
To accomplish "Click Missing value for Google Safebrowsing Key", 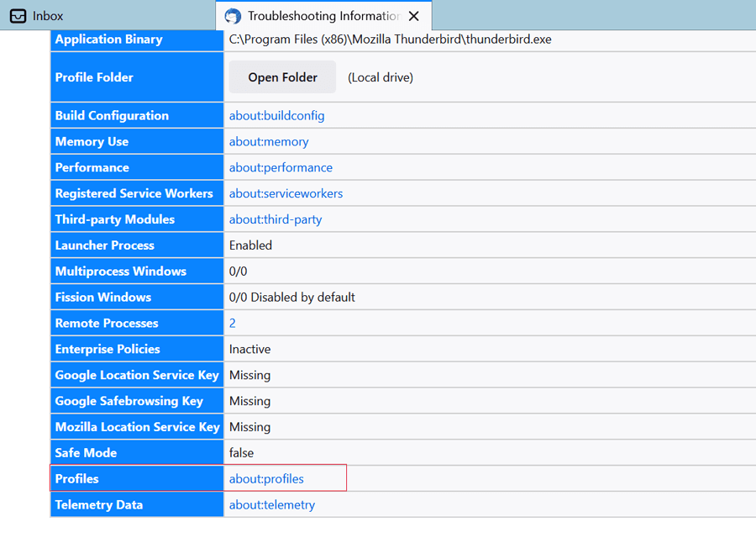I will [x=249, y=402].
